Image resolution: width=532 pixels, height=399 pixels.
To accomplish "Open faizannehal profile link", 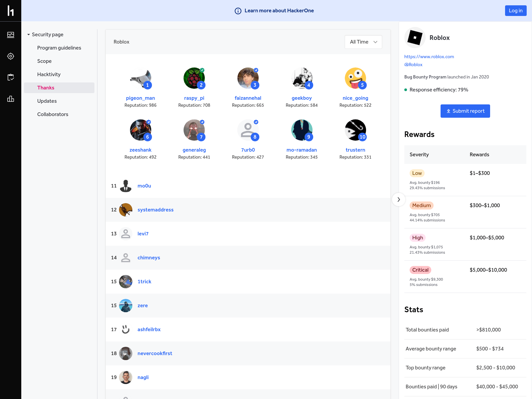I will tap(248, 98).
